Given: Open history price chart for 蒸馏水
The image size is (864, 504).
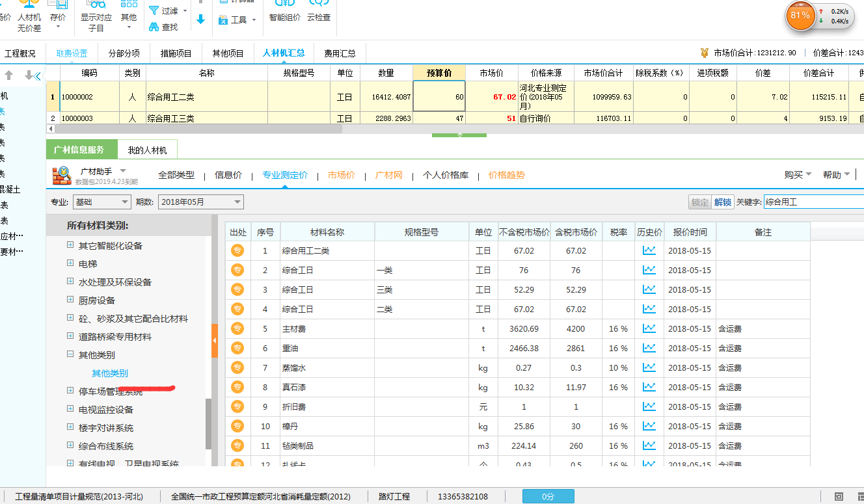Looking at the screenshot, I should (649, 367).
